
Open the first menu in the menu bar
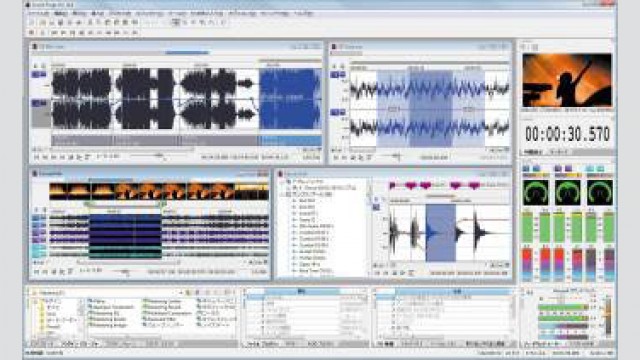[38, 13]
